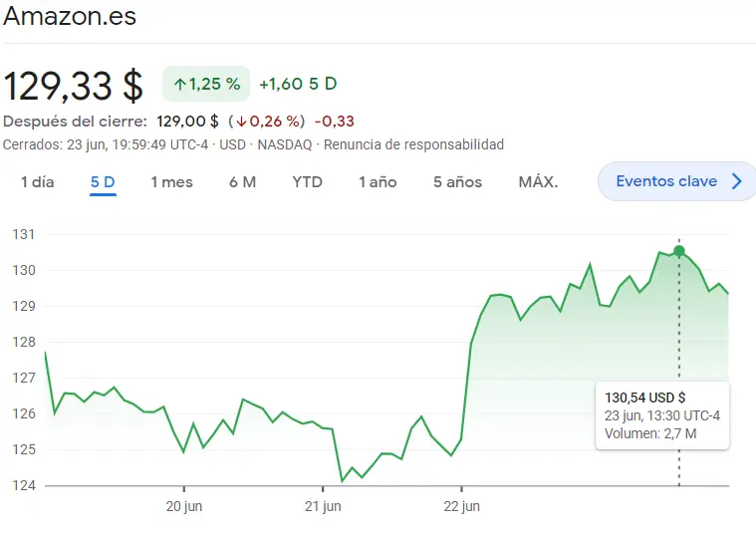Click the 131 y-axis label
Viewport: 756px width, 533px height.
point(24,234)
